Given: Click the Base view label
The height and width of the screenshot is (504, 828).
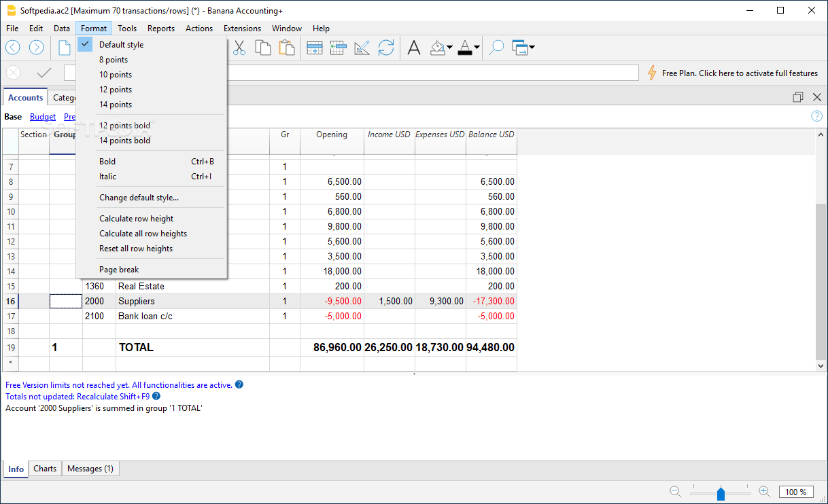Looking at the screenshot, I should click(x=13, y=117).
